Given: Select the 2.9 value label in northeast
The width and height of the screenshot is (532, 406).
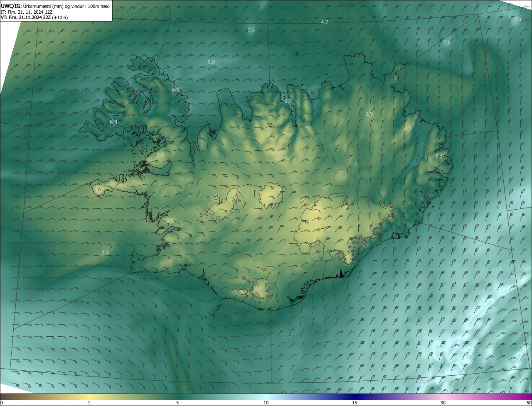Looking at the screenshot, I should click(369, 114).
